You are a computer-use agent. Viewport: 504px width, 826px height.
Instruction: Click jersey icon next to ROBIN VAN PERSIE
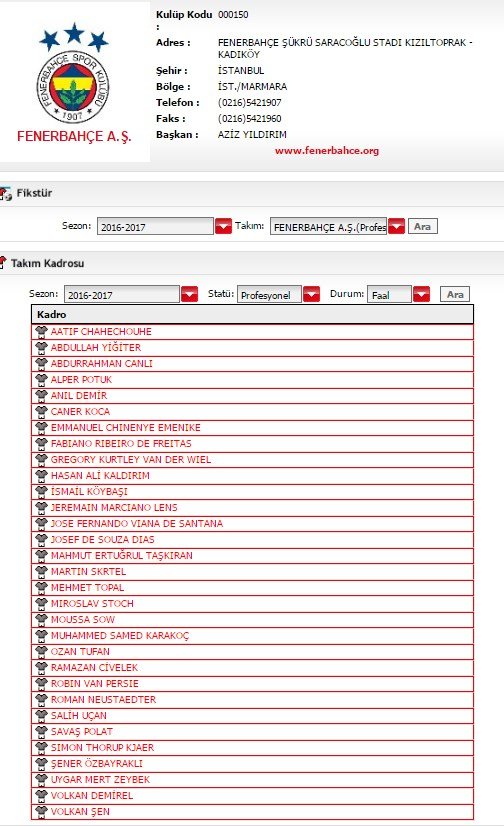point(42,683)
